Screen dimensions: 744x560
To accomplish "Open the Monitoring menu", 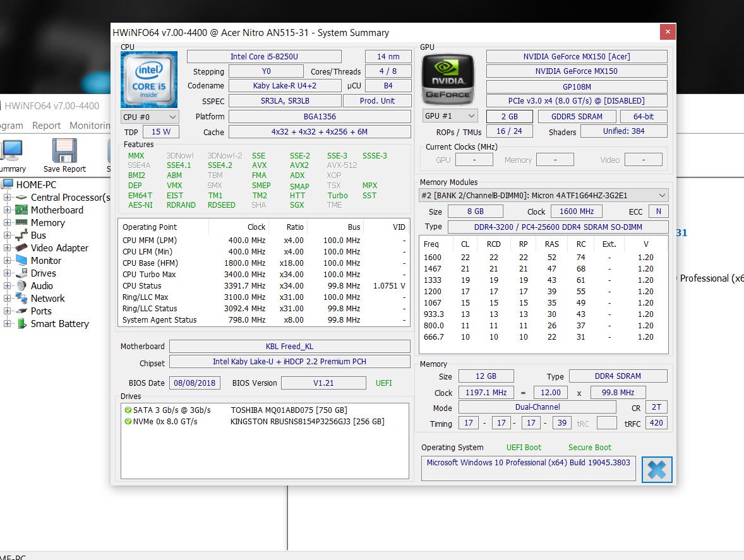I will click(x=90, y=126).
